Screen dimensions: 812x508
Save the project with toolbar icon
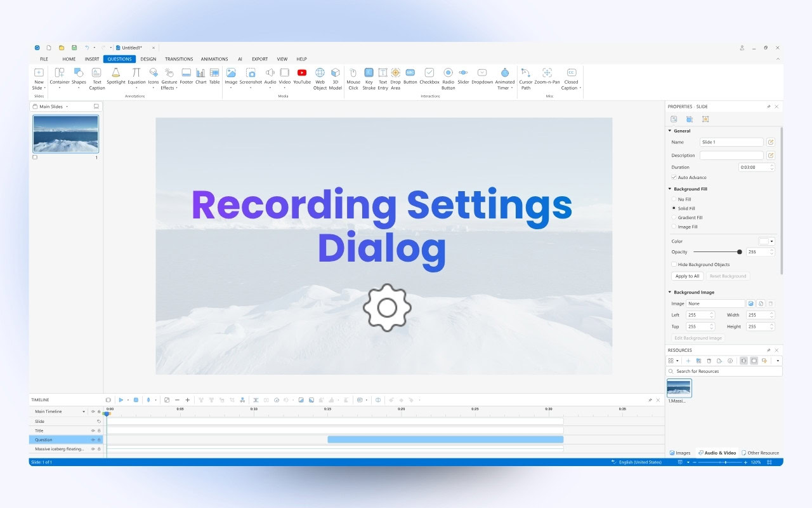pos(74,48)
